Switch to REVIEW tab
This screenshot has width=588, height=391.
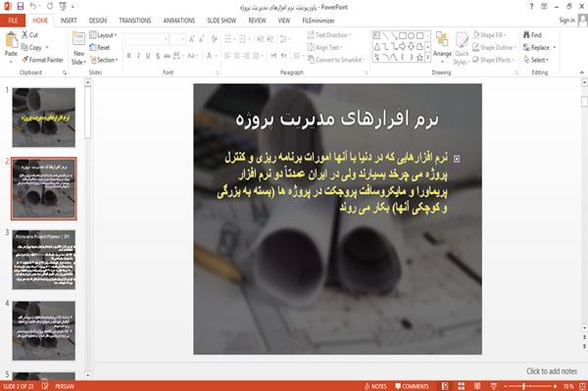257,21
